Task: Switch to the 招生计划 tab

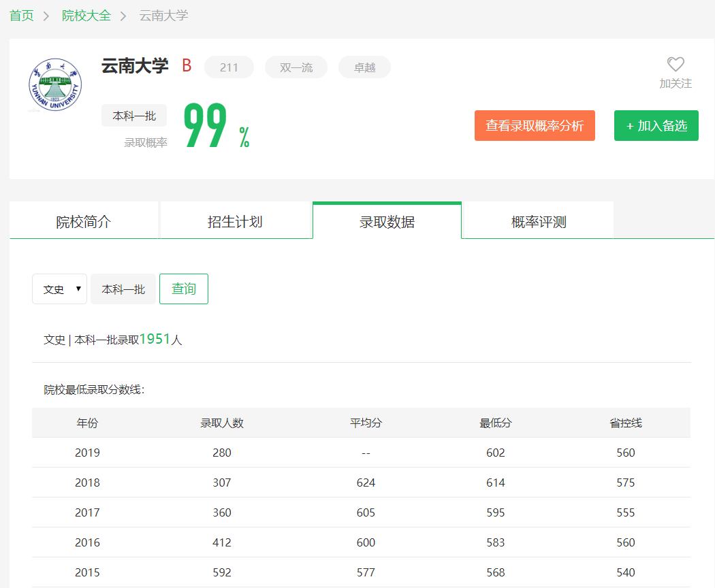Action: click(x=235, y=222)
